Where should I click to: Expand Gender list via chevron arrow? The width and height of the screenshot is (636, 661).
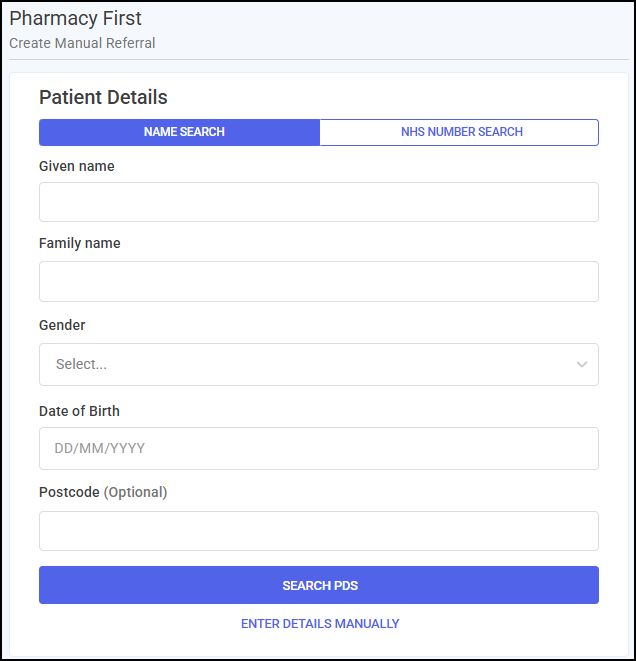pos(582,364)
